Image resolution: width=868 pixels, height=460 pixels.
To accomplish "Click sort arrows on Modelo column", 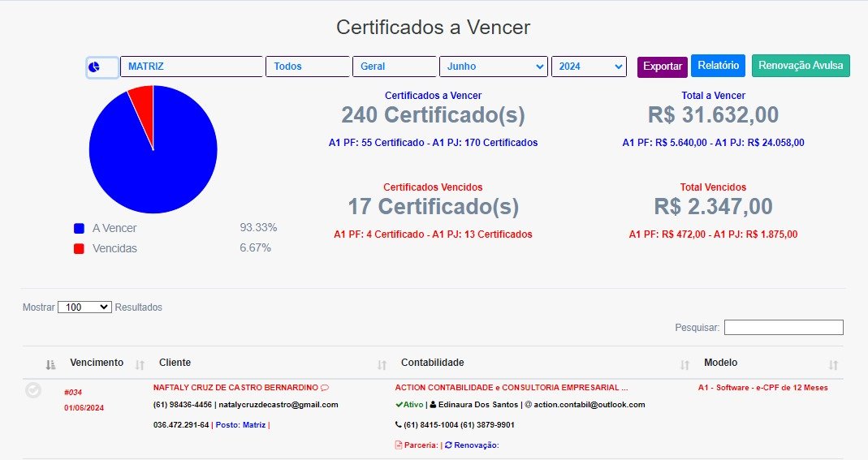I will (x=833, y=364).
